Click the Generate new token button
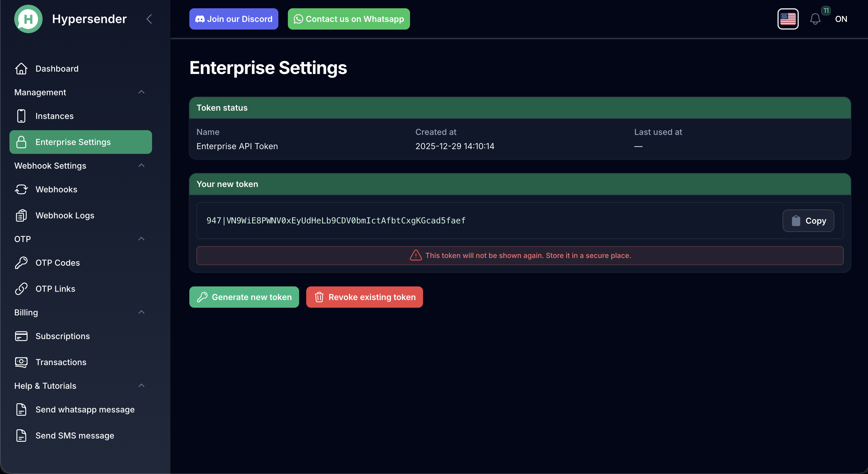Screen dimensions: 868x474 244,297
